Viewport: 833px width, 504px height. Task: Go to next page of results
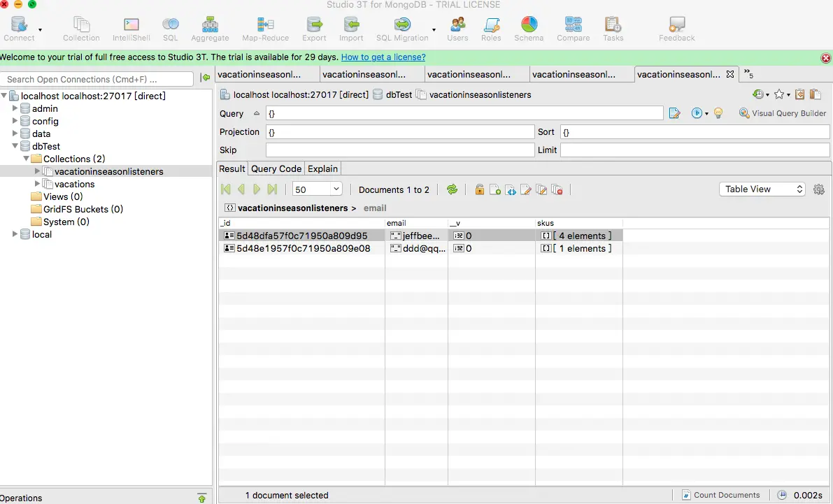pos(257,189)
